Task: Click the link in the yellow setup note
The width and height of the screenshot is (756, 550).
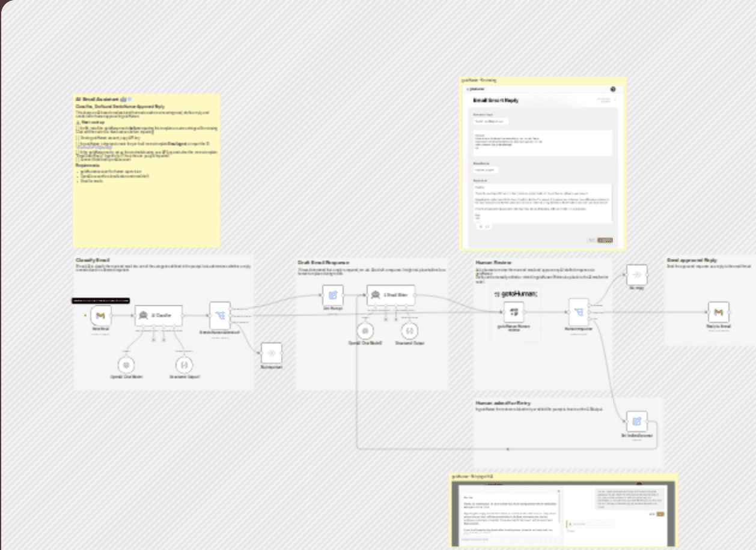Action: (94, 147)
